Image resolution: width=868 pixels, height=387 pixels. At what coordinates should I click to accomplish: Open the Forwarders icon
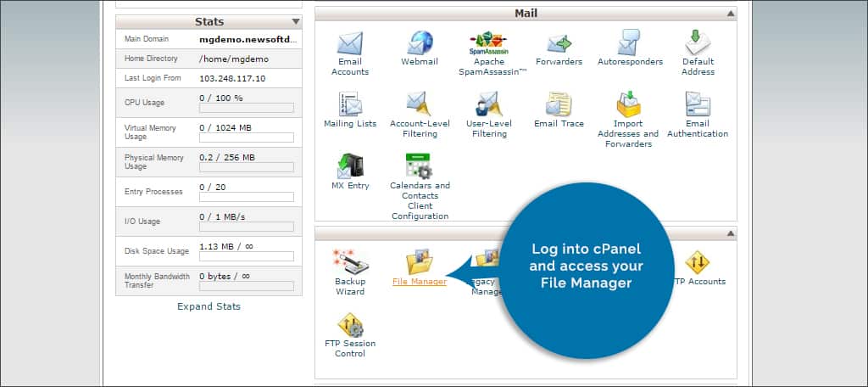(x=559, y=43)
